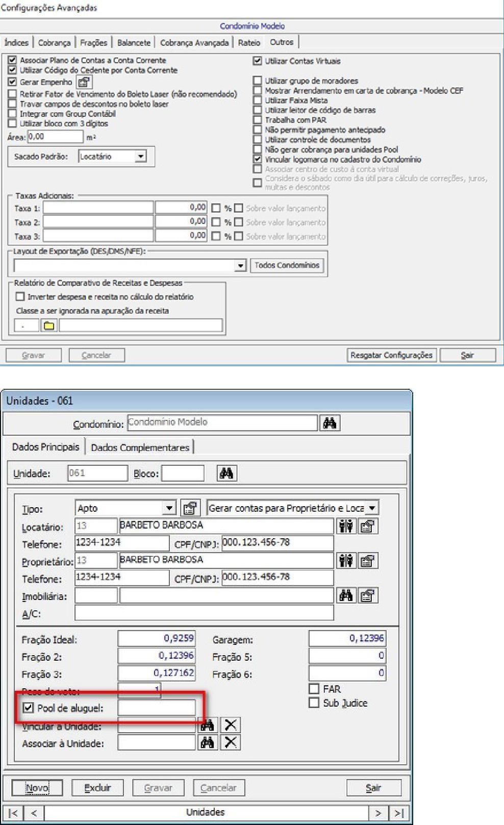Switch to Cobrança tab

coord(54,43)
